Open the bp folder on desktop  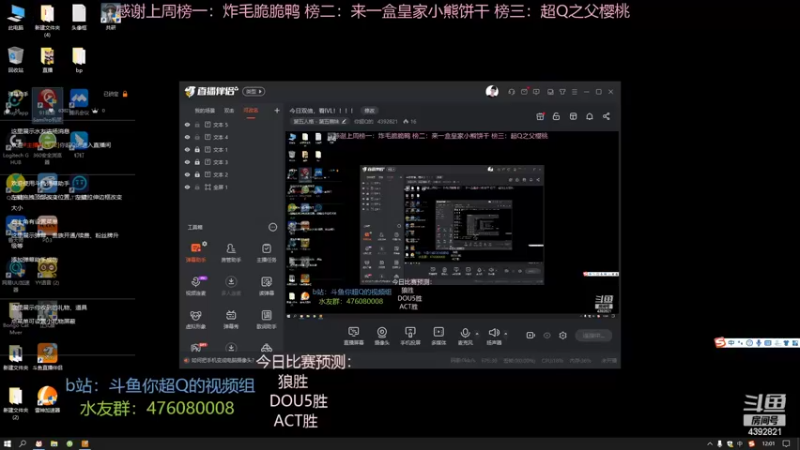click(79, 59)
